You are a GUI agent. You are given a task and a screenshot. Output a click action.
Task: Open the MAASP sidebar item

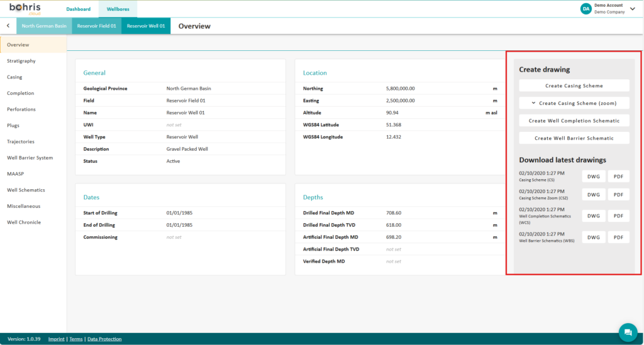click(x=16, y=173)
